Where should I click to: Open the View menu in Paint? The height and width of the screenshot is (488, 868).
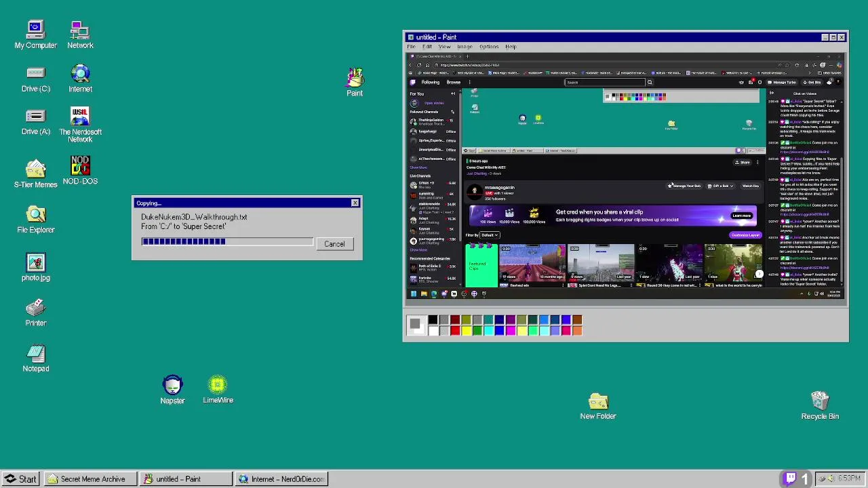click(443, 47)
